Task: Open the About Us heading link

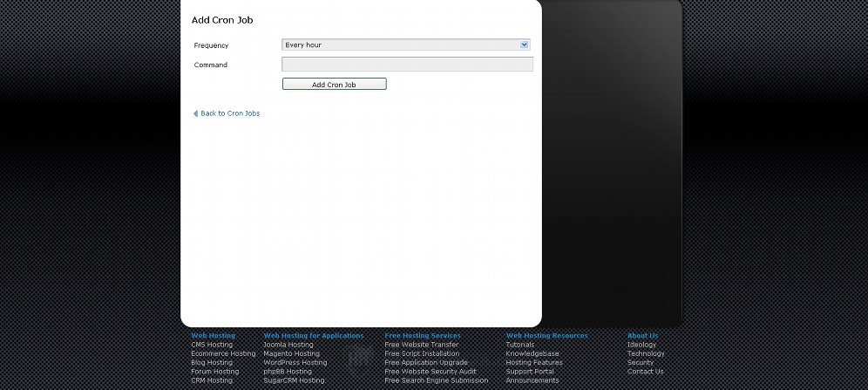Action: point(642,336)
